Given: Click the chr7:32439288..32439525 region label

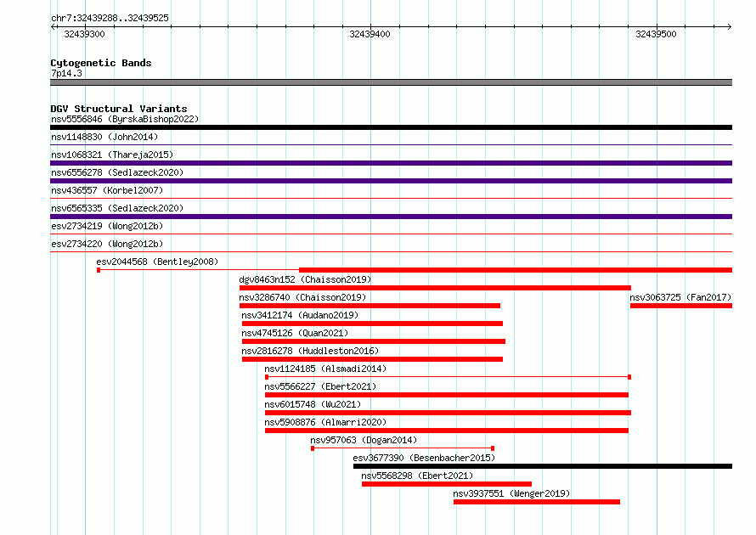Looking at the screenshot, I should click(x=110, y=18).
